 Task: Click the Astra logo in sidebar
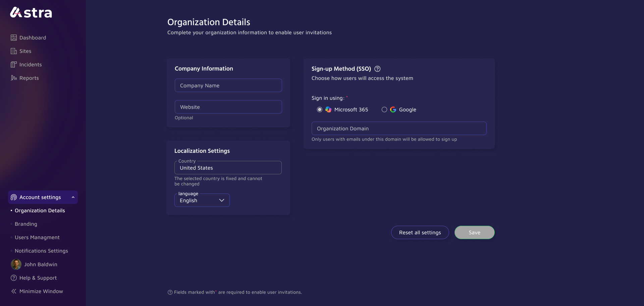tap(31, 13)
